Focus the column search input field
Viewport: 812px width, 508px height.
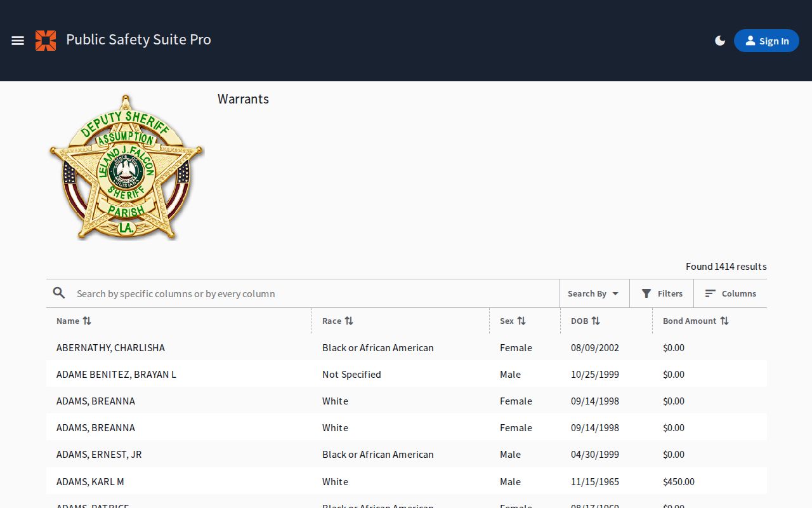[314, 293]
